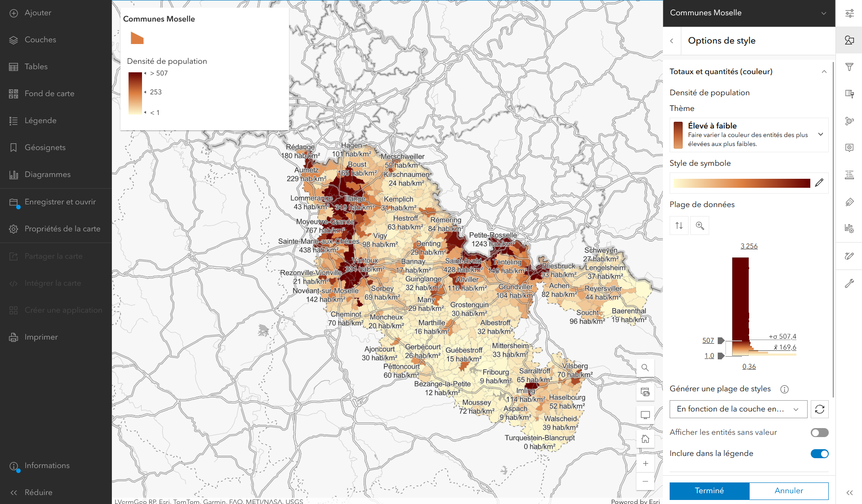
Task: Open the map tools wrench icon
Action: click(x=849, y=283)
